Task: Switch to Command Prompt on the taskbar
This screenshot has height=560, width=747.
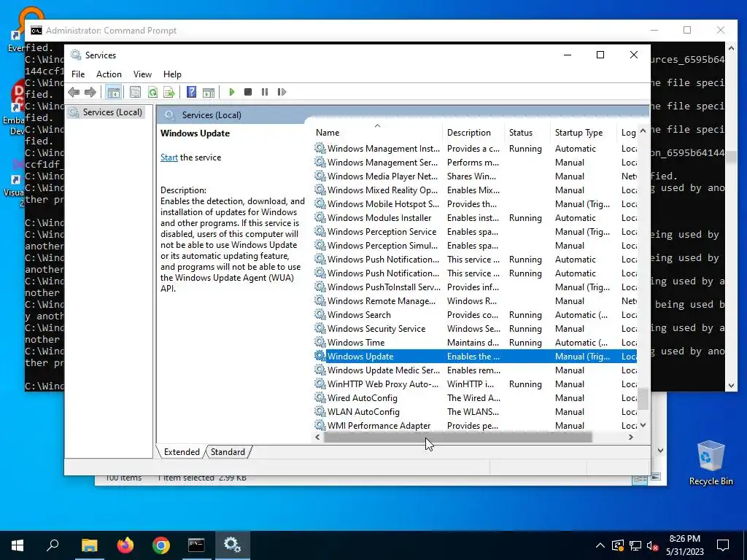Action: [x=196, y=545]
